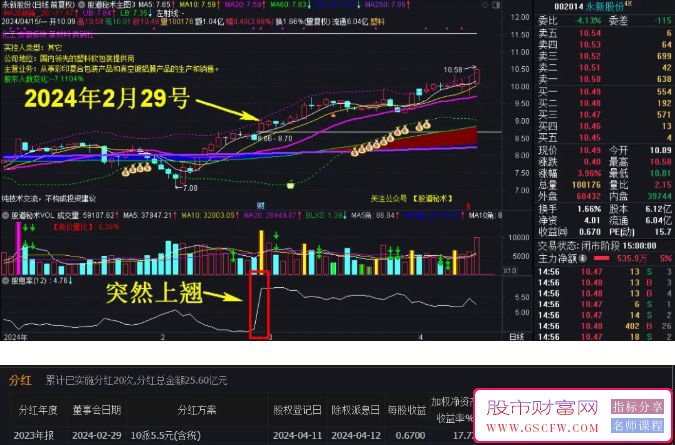
Task: Click the 委差 -115 value
Action: [663, 21]
